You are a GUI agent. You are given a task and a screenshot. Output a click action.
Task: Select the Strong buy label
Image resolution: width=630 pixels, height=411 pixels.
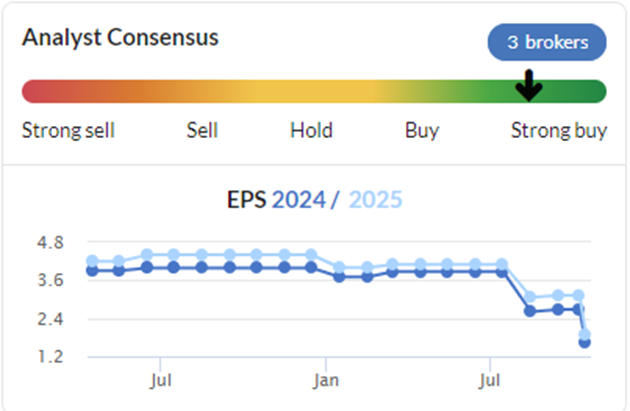pos(559,131)
